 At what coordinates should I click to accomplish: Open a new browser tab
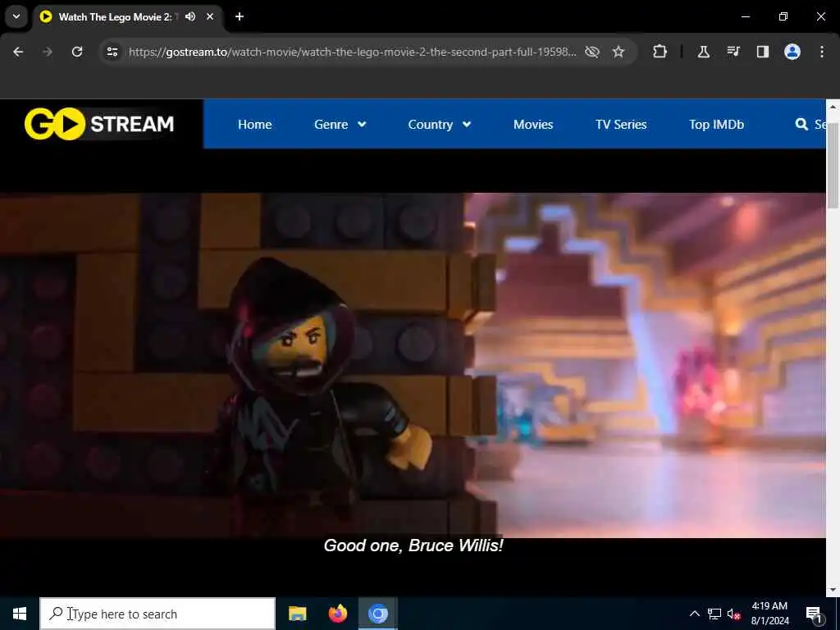click(240, 16)
